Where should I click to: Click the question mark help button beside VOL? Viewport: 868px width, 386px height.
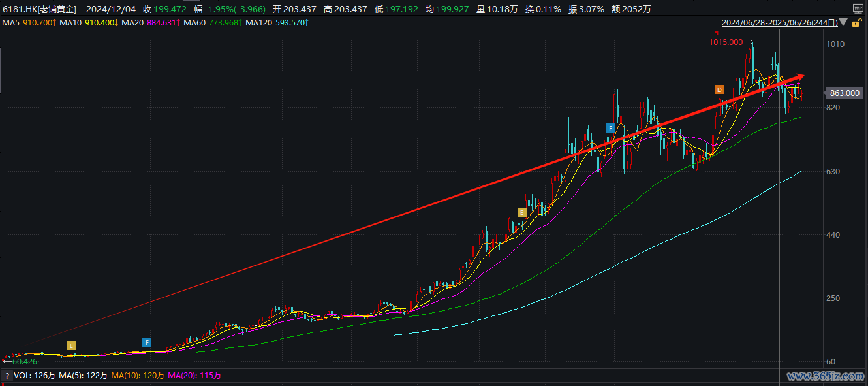click(7, 376)
